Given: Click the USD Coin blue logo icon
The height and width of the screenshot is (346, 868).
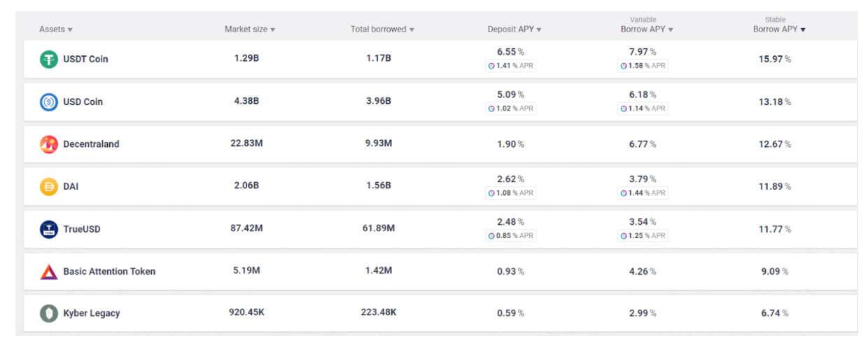Looking at the screenshot, I should coord(49,102).
